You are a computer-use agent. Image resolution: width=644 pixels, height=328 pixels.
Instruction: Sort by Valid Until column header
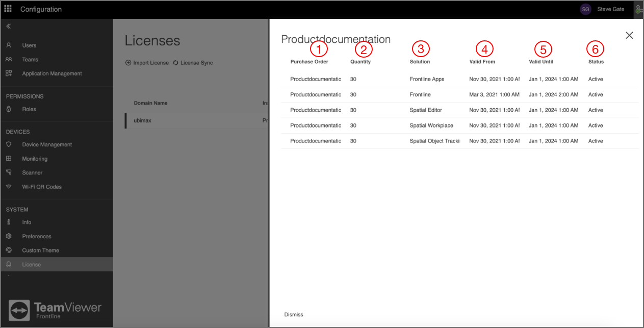pos(541,62)
